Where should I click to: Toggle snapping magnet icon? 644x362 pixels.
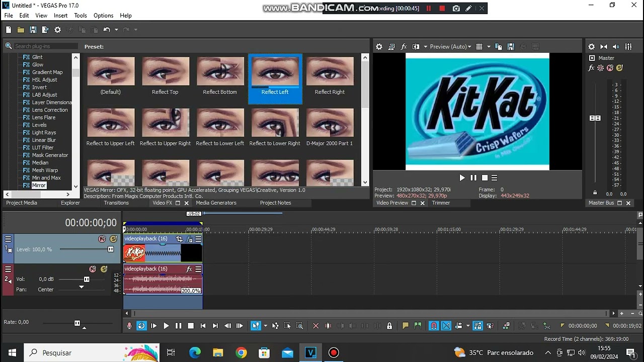pos(434,326)
